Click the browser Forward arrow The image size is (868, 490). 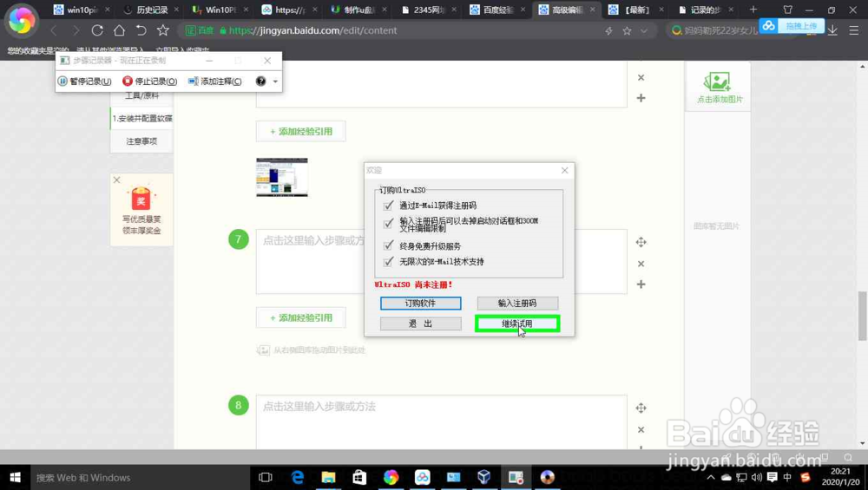click(x=76, y=30)
